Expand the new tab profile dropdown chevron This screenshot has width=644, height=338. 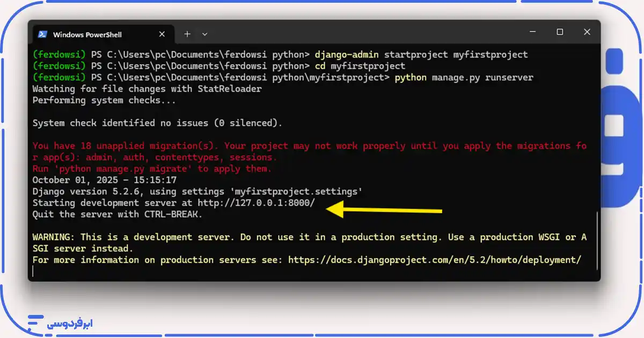[x=204, y=34]
